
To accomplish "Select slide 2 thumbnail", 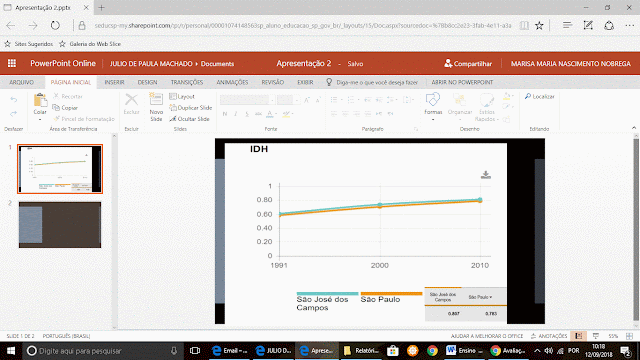I will (60, 224).
